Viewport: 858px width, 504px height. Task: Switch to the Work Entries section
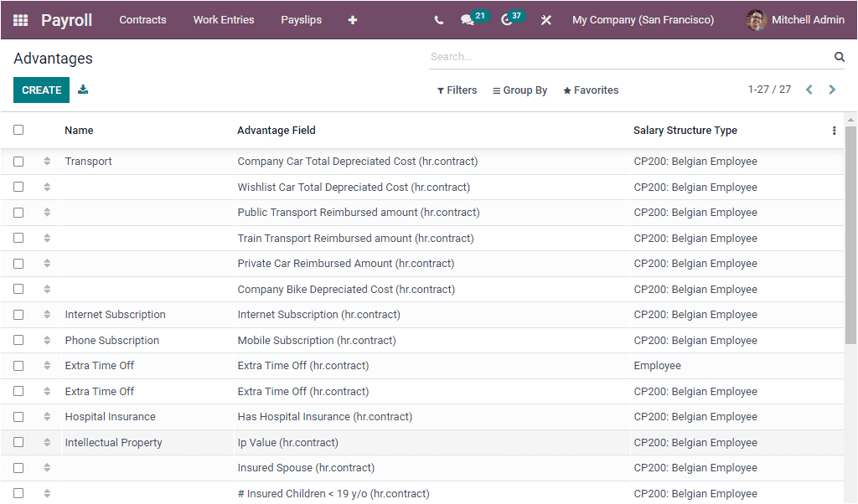click(223, 19)
